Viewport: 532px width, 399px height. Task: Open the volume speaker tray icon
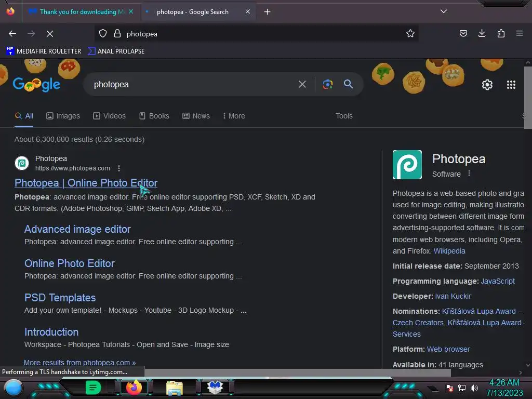tap(474, 388)
